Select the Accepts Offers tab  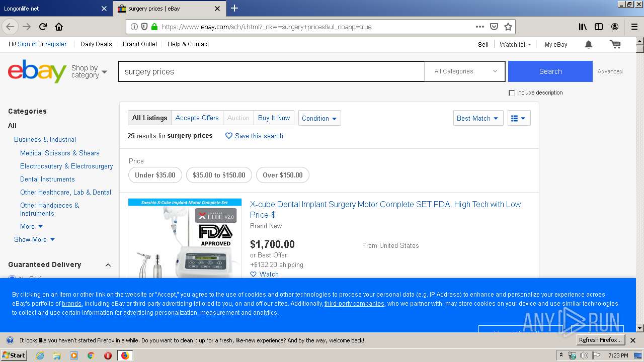(x=197, y=118)
